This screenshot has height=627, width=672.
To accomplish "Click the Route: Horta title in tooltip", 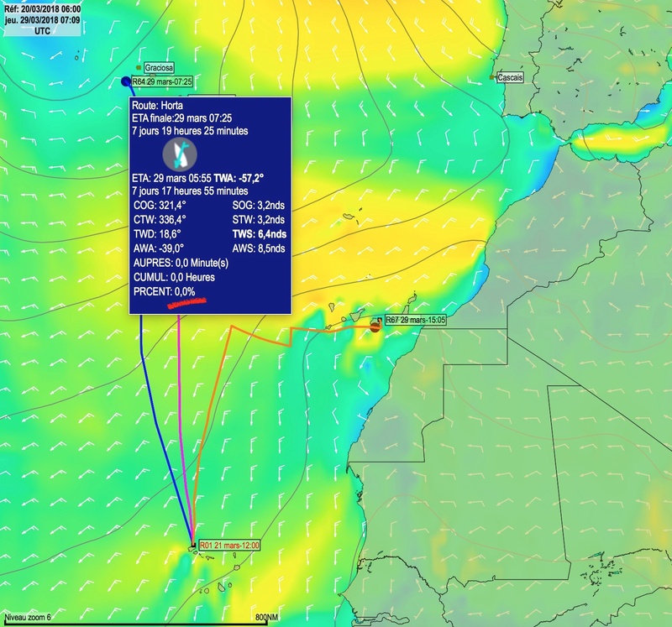I will point(157,106).
